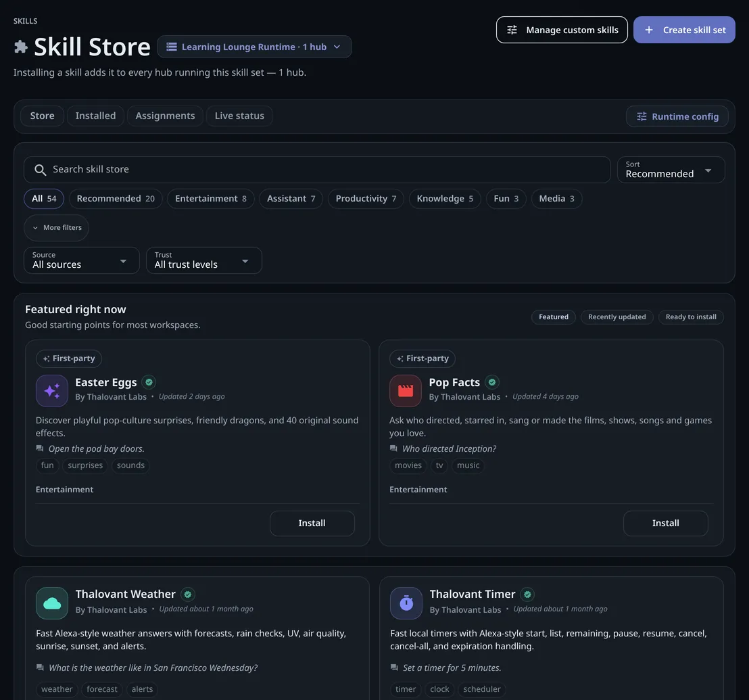
Task: Open the Sort Recommended dropdown
Action: pyautogui.click(x=671, y=170)
